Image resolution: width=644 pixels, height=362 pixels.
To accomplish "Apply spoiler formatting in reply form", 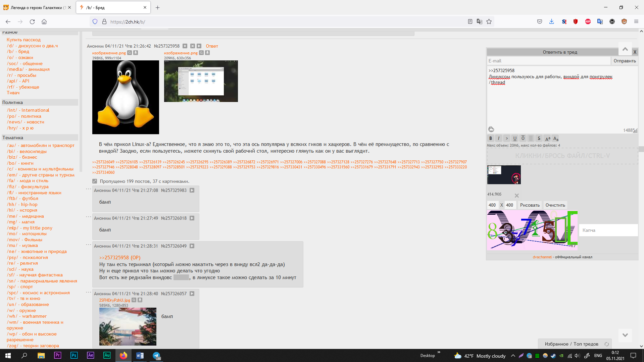I will coord(531,138).
